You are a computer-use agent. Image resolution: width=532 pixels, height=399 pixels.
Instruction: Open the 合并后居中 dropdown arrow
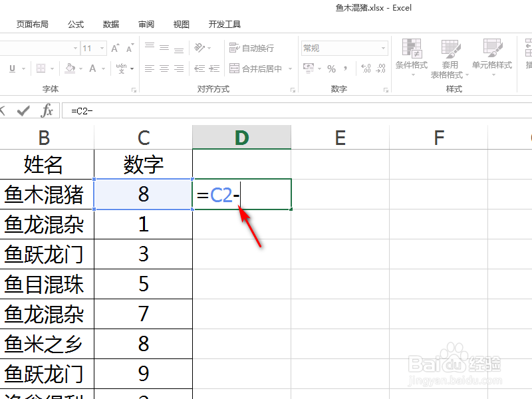tap(290, 69)
